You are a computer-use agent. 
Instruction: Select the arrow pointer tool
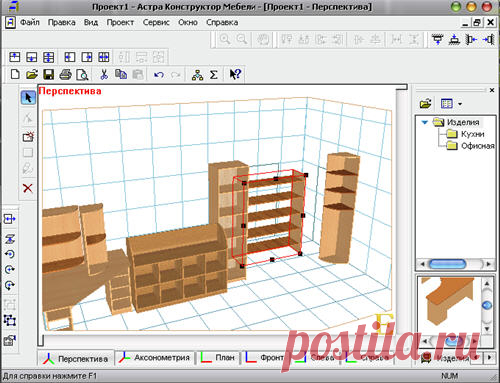coord(28,98)
